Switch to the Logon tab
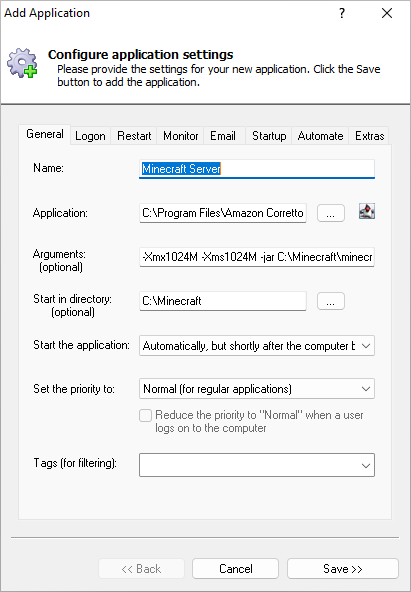Image resolution: width=411 pixels, height=592 pixels. [90, 136]
